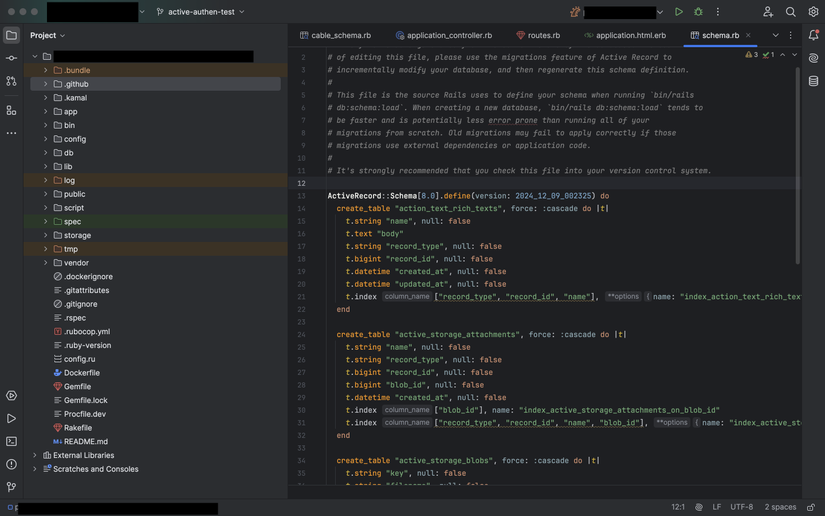The height and width of the screenshot is (516, 825).
Task: Open Gemfile.lock in the project tree
Action: pyautogui.click(x=85, y=400)
